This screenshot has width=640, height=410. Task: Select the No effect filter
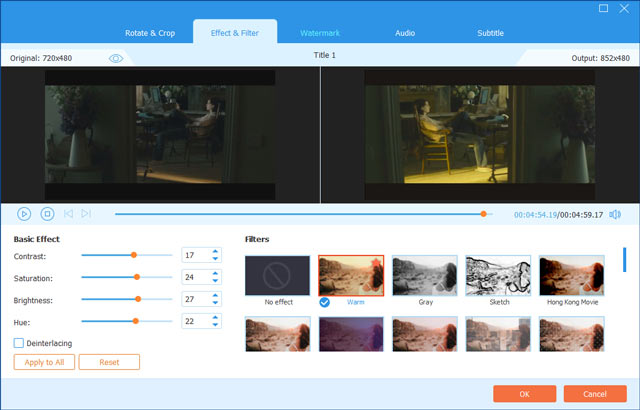[x=278, y=275]
